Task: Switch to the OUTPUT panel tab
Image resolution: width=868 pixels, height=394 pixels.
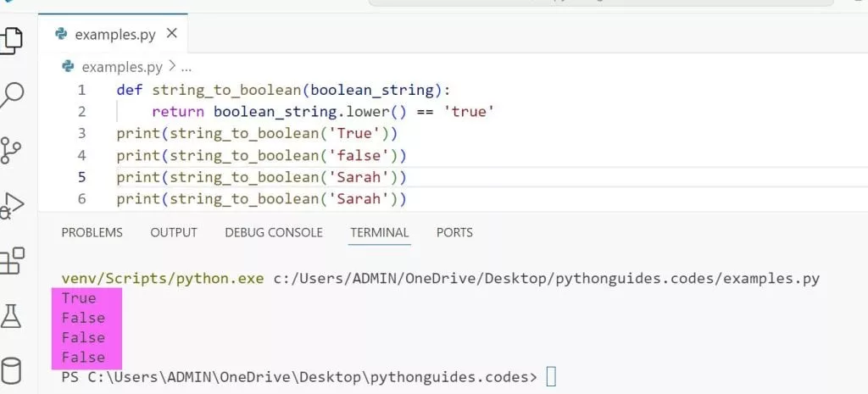Action: point(174,232)
